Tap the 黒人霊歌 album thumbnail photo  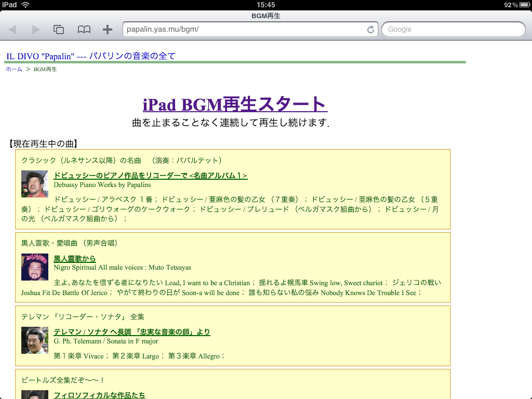tap(35, 267)
